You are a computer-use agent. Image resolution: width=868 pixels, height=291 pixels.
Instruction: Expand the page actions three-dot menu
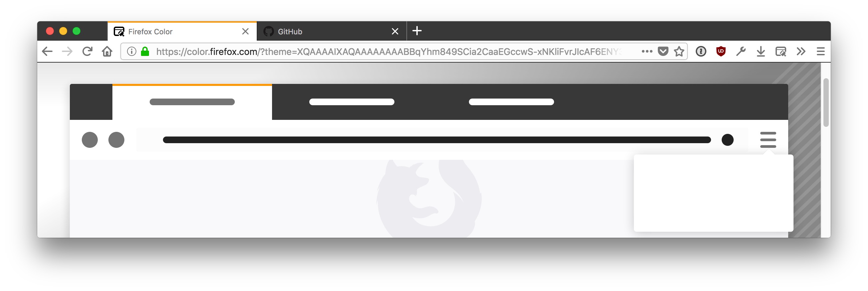pos(647,52)
